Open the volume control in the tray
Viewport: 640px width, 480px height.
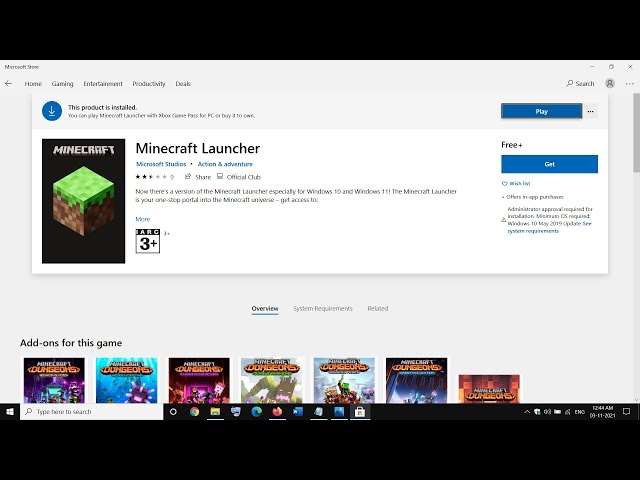click(547, 412)
